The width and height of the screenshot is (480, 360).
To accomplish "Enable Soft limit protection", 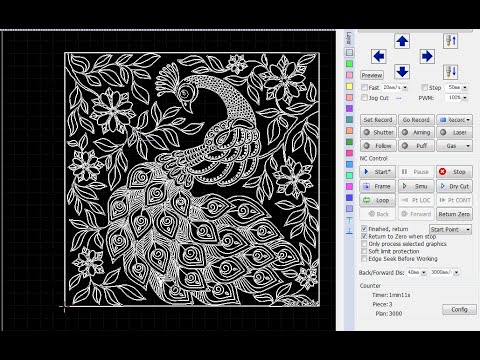I will point(364,251).
